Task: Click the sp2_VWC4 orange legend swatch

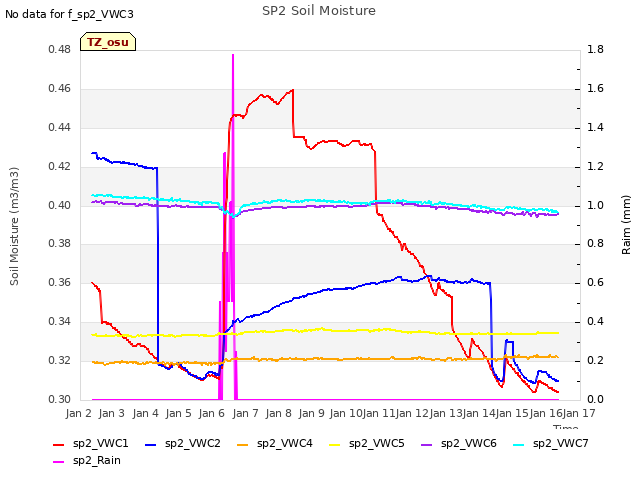Action: (x=243, y=444)
